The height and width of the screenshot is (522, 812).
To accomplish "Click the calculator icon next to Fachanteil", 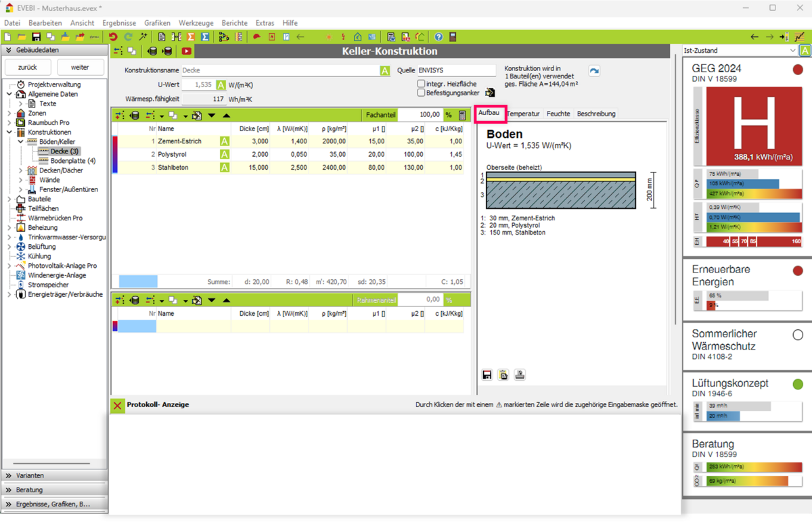I will coord(462,115).
